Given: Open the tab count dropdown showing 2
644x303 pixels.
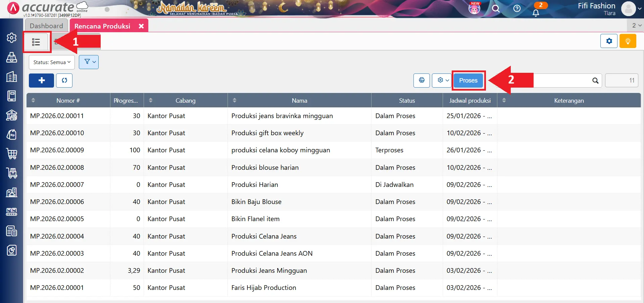Looking at the screenshot, I should tap(636, 26).
